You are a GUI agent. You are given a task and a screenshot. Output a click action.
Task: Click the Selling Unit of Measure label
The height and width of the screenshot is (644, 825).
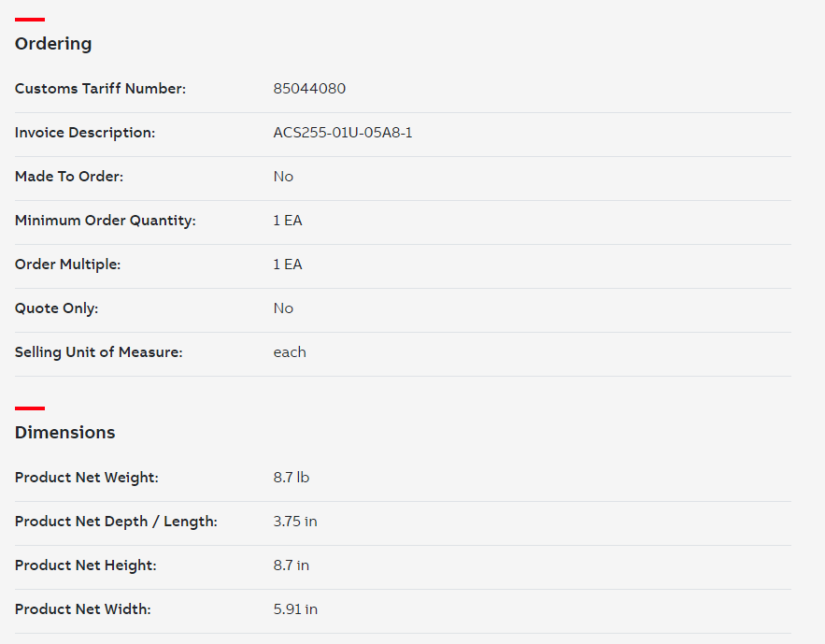pyautogui.click(x=98, y=352)
